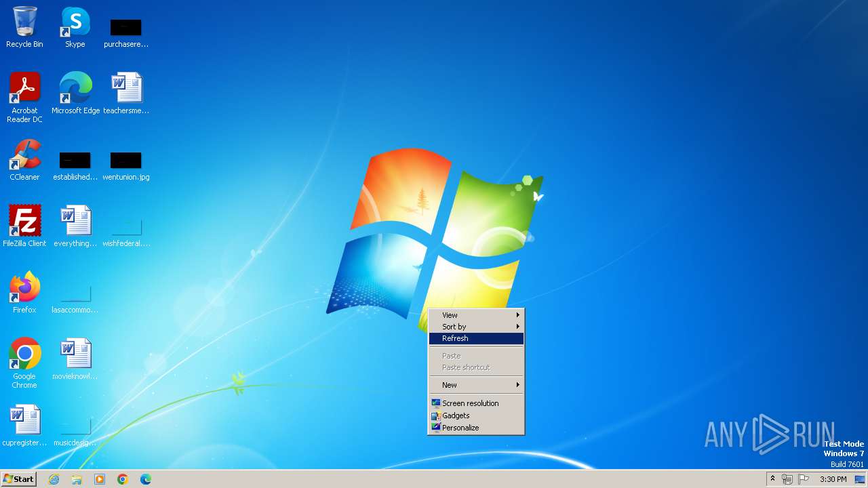Select the teachersme... Word document

point(126,94)
